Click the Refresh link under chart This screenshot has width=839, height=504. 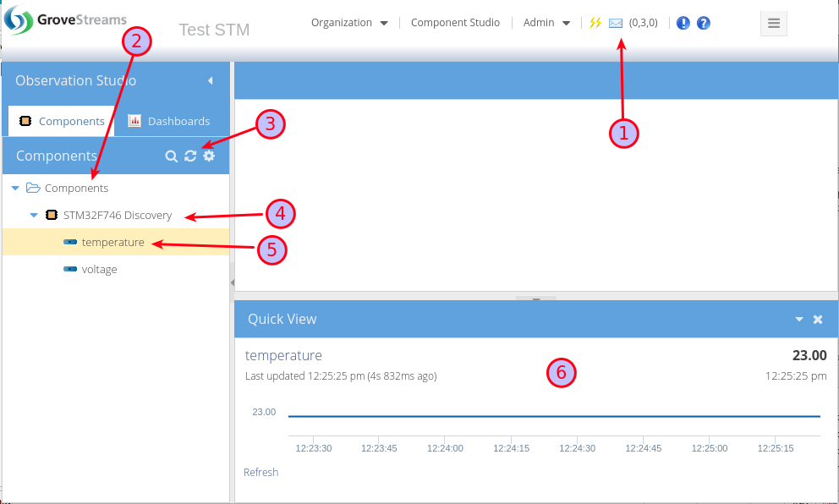[x=260, y=472]
